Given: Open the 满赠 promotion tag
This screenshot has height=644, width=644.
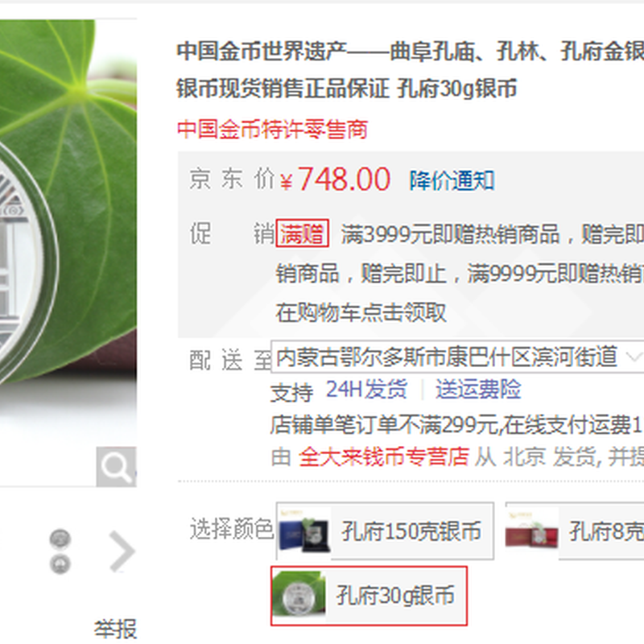Looking at the screenshot, I should 303,233.
